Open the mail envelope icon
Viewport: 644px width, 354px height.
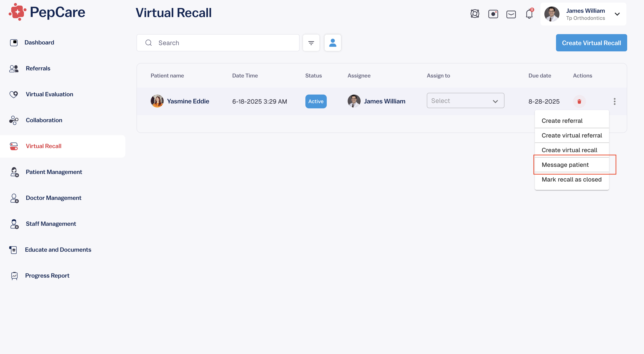(x=511, y=14)
